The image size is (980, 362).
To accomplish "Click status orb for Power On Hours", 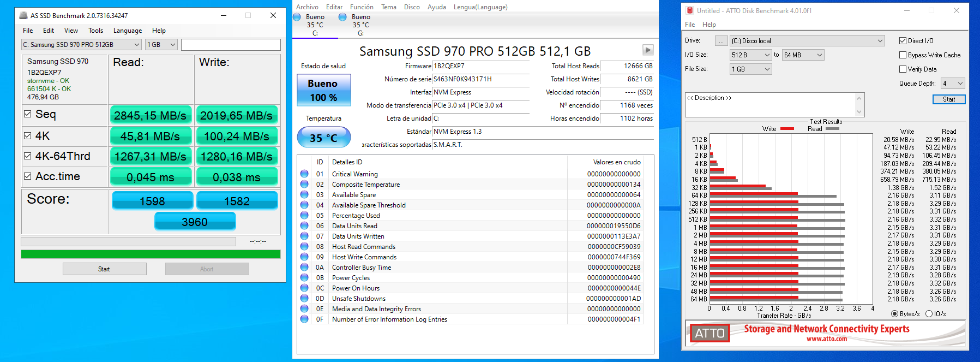I will pos(304,288).
